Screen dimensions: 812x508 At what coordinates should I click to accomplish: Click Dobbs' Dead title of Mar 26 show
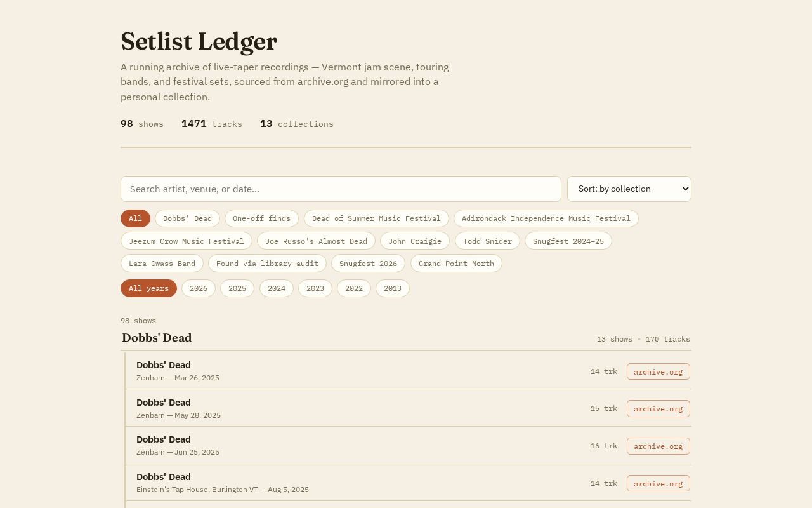[x=164, y=365]
